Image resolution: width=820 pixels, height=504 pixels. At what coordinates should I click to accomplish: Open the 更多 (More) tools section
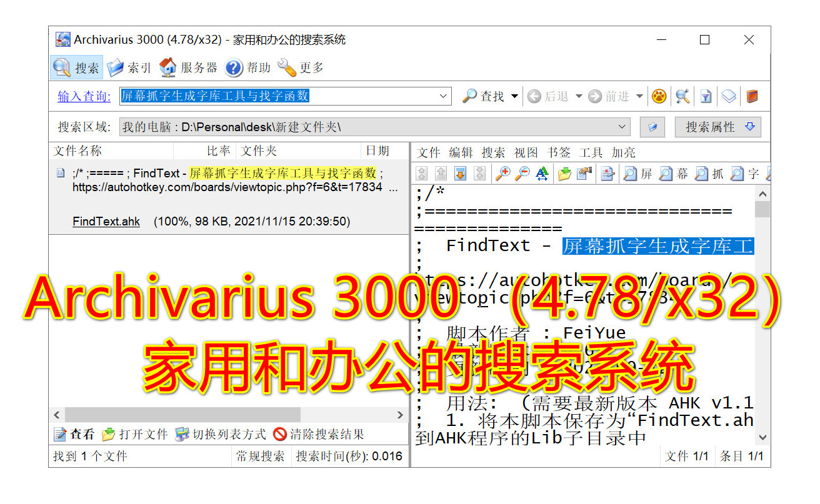coord(301,67)
